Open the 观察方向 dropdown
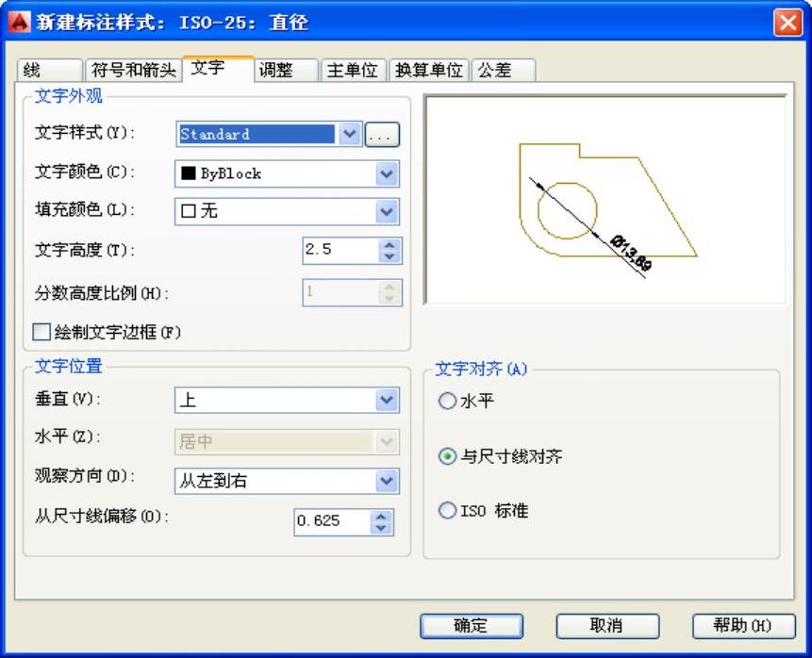The width and height of the screenshot is (812, 658). pyautogui.click(x=387, y=482)
